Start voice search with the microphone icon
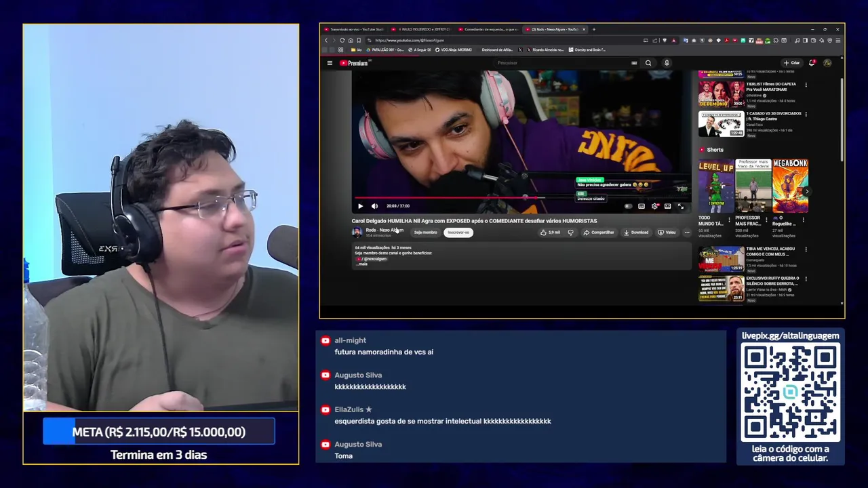Image resolution: width=868 pixels, height=488 pixels. (667, 63)
